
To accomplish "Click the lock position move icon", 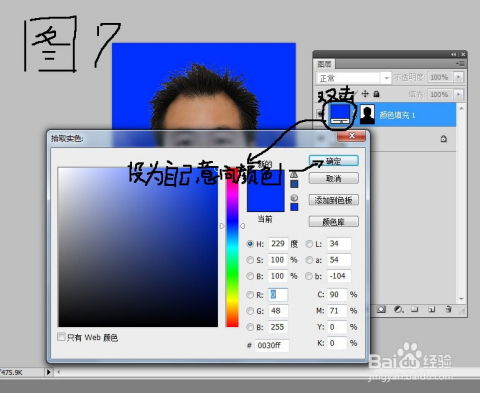I will [365, 94].
